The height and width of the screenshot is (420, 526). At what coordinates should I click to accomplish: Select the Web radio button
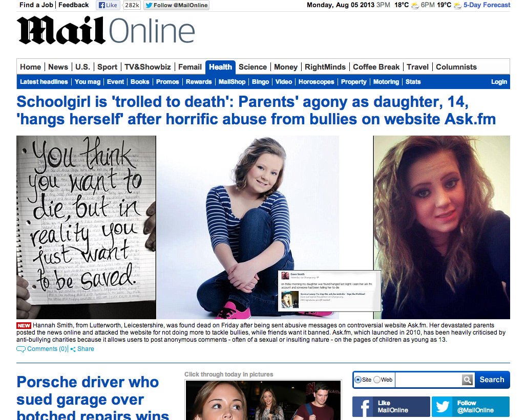pos(377,380)
